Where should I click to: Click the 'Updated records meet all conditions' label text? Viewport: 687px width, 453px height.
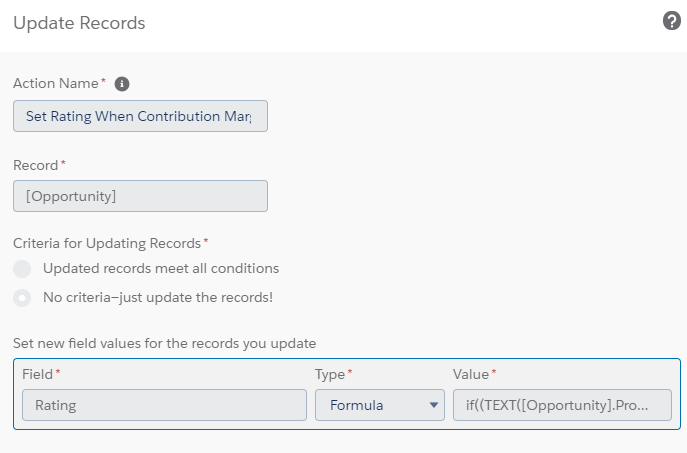161,269
